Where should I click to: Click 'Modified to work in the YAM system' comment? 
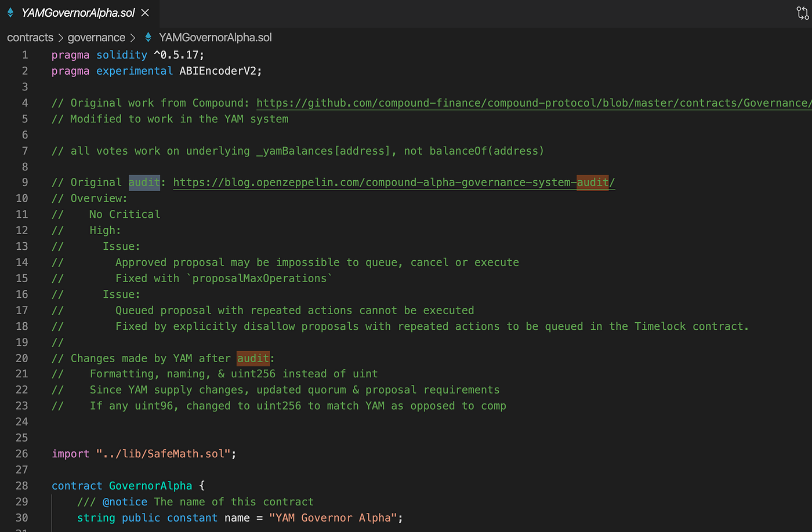point(179,119)
